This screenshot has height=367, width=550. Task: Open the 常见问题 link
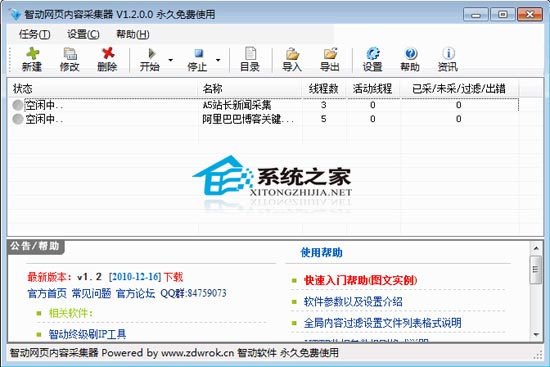click(x=92, y=293)
